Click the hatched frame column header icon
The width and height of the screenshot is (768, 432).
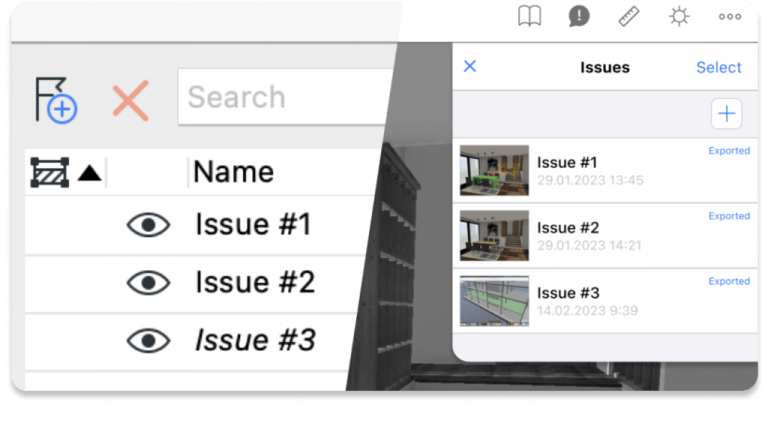click(49, 172)
